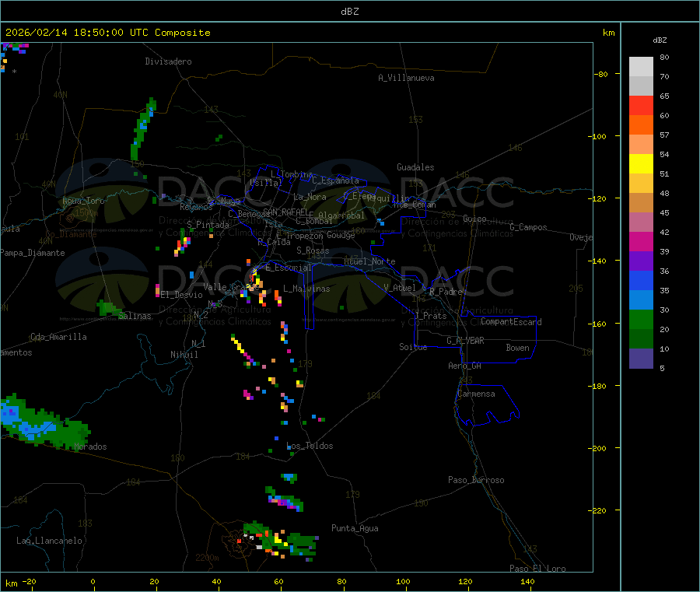Click the -200 km vertical axis tick label
The width and height of the screenshot is (700, 592).
(596, 448)
